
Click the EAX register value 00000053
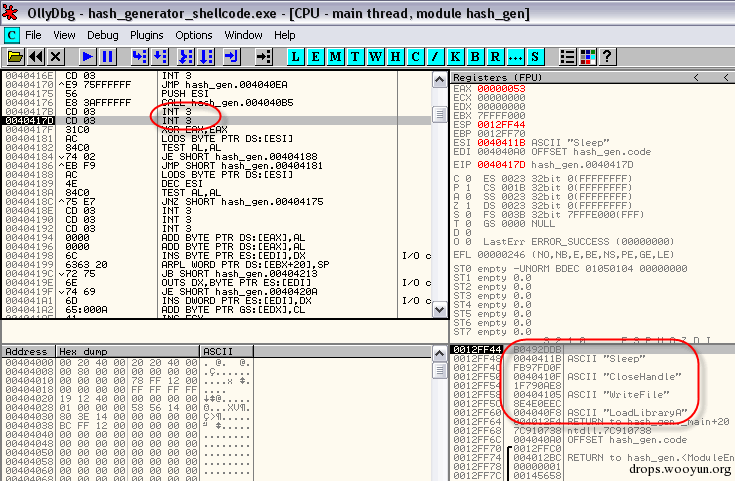501,89
